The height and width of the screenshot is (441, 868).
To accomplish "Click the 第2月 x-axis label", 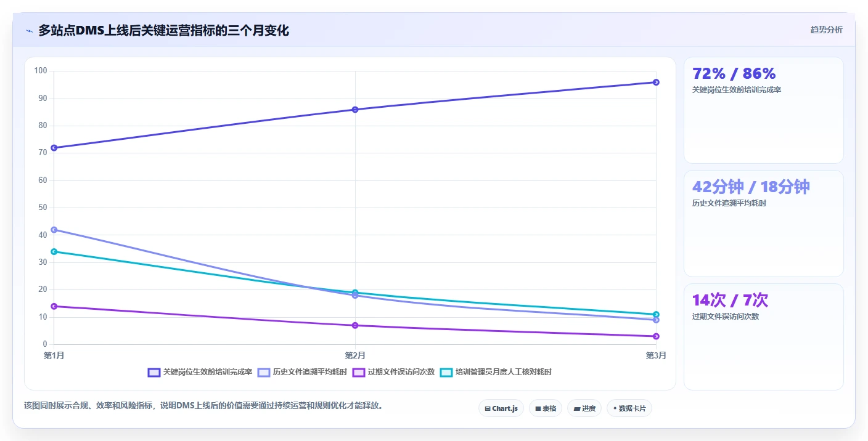I will pos(355,355).
